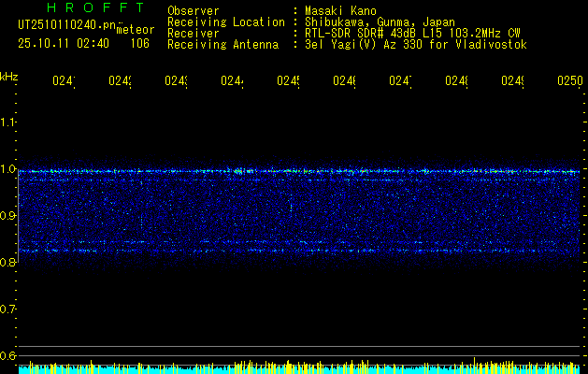Click the 0243 time axis marker
The height and width of the screenshot is (374, 588).
coord(177,81)
